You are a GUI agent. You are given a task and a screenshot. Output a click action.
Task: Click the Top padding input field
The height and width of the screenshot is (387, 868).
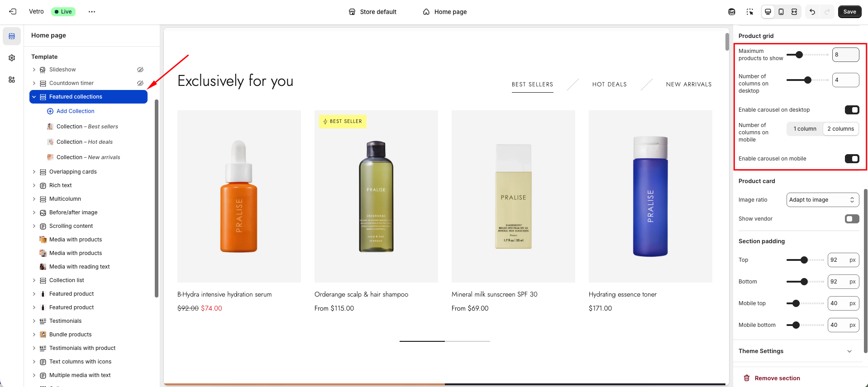coord(837,260)
